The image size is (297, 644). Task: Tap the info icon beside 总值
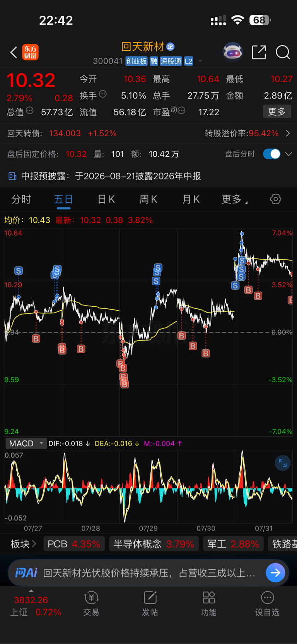[29, 111]
